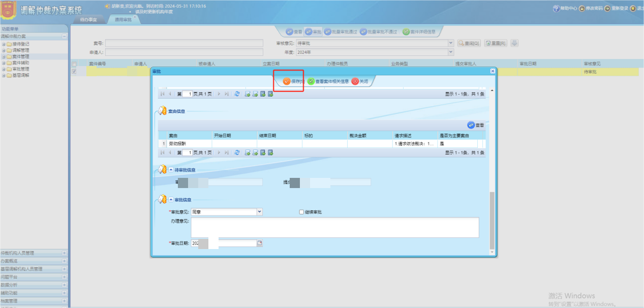644x308 pixels.
Task: Click 案件详细信息 in the main toolbar
Action: point(419,32)
